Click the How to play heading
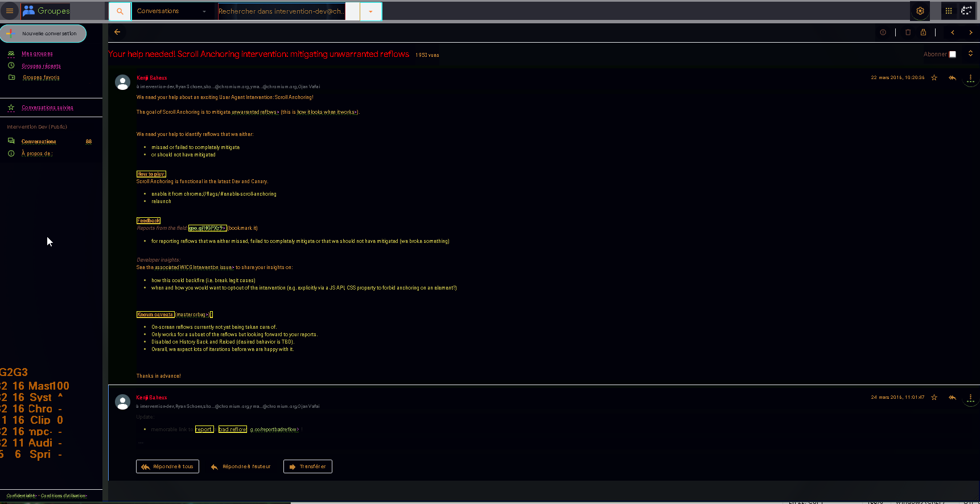The width and height of the screenshot is (980, 504). [x=151, y=174]
